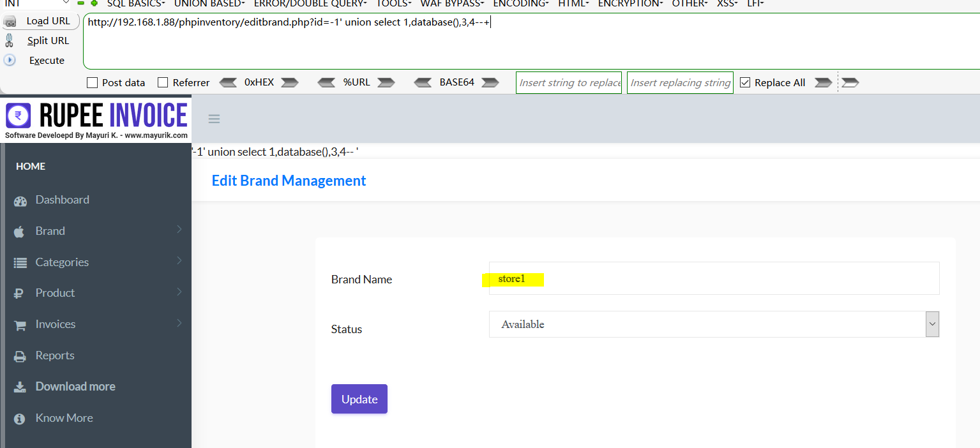Open the LFI menu

click(x=755, y=3)
